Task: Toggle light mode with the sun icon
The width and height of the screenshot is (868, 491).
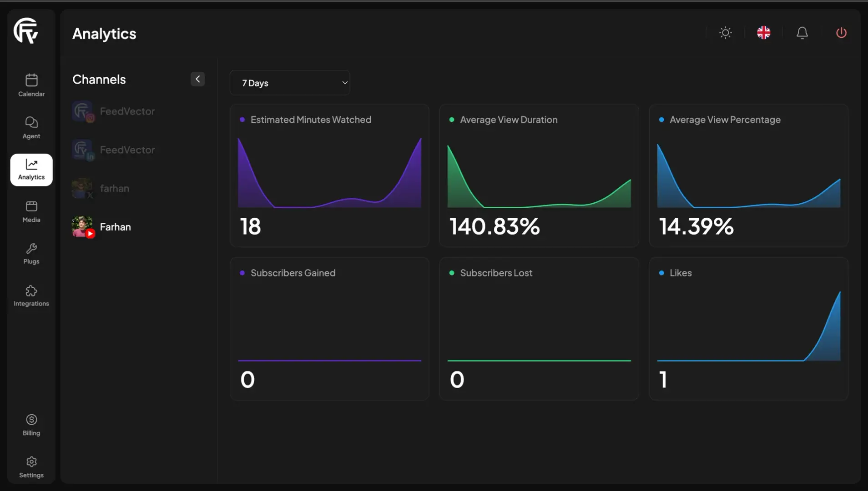Action: click(726, 33)
